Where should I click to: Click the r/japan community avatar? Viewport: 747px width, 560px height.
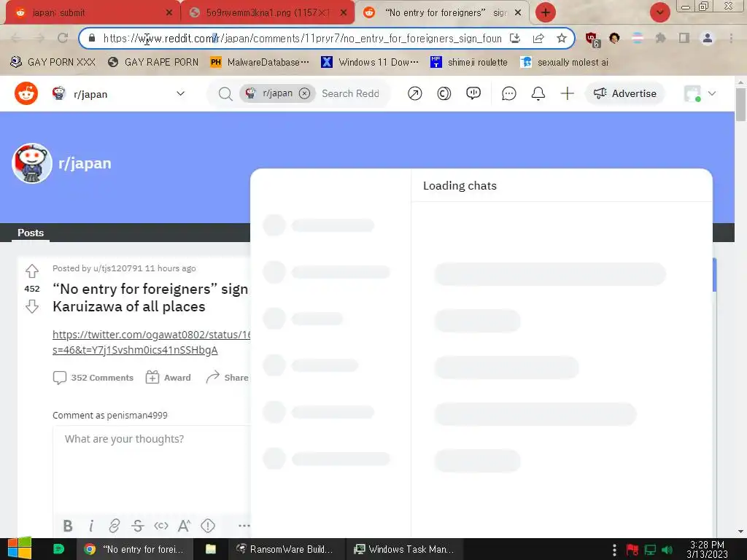[32, 163]
